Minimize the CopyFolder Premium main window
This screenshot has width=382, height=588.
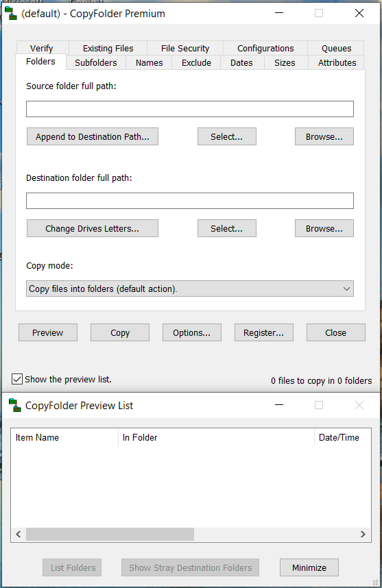point(279,13)
